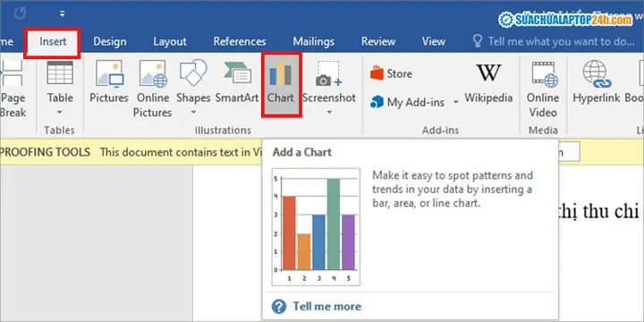Insert an Online Video
This screenshot has width=644, height=322.
click(x=543, y=89)
